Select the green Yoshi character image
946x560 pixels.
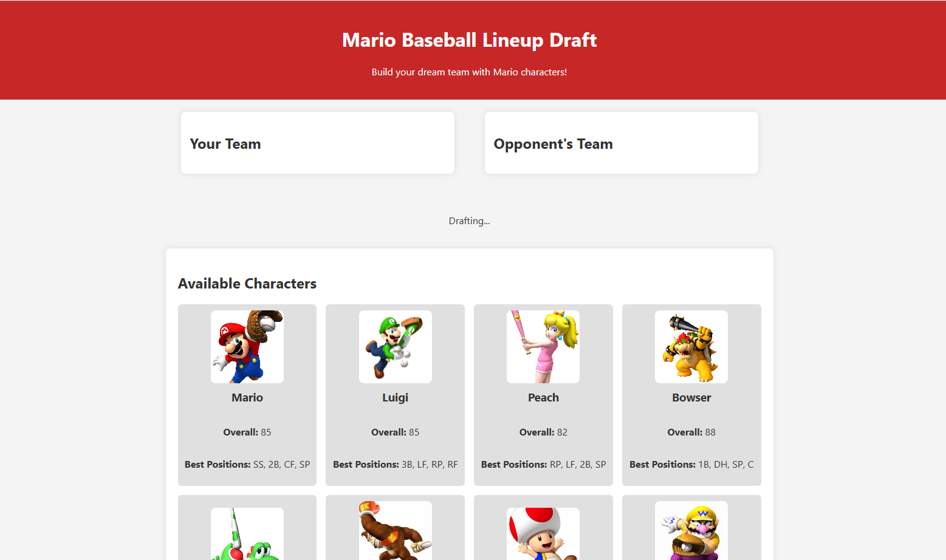247,534
